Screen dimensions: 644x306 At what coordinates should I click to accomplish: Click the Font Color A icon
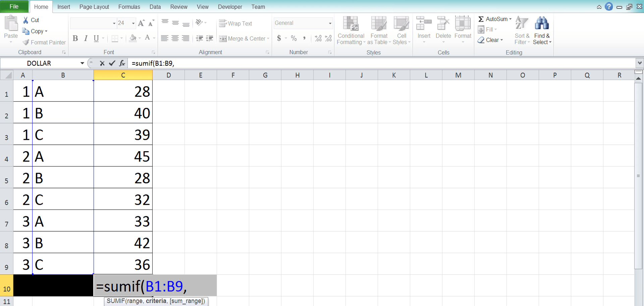[x=147, y=38]
